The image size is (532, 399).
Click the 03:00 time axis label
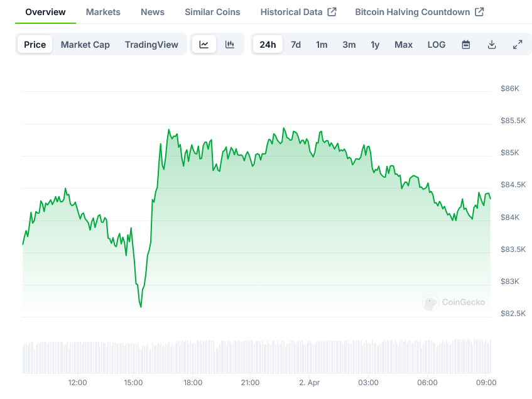pos(368,383)
